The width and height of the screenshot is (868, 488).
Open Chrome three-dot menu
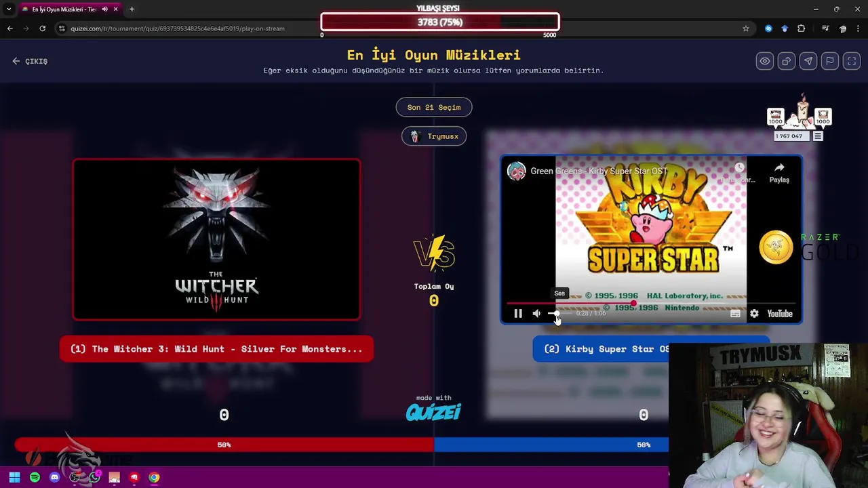(x=859, y=28)
